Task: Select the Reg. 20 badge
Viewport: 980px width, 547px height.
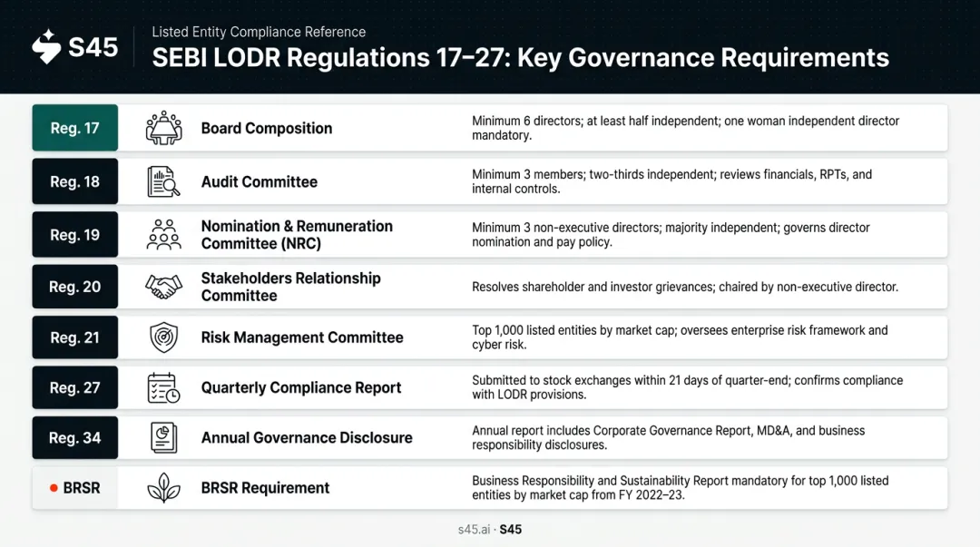Action: pyautogui.click(x=75, y=287)
